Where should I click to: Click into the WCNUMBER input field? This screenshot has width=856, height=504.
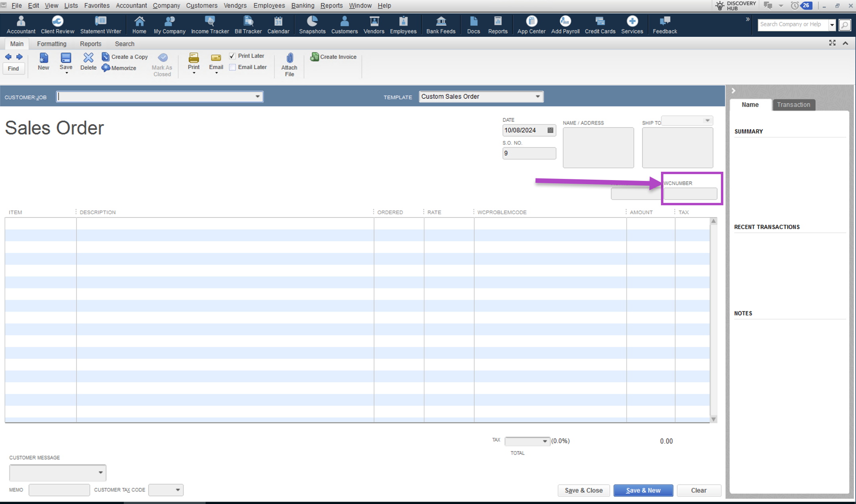tap(690, 194)
